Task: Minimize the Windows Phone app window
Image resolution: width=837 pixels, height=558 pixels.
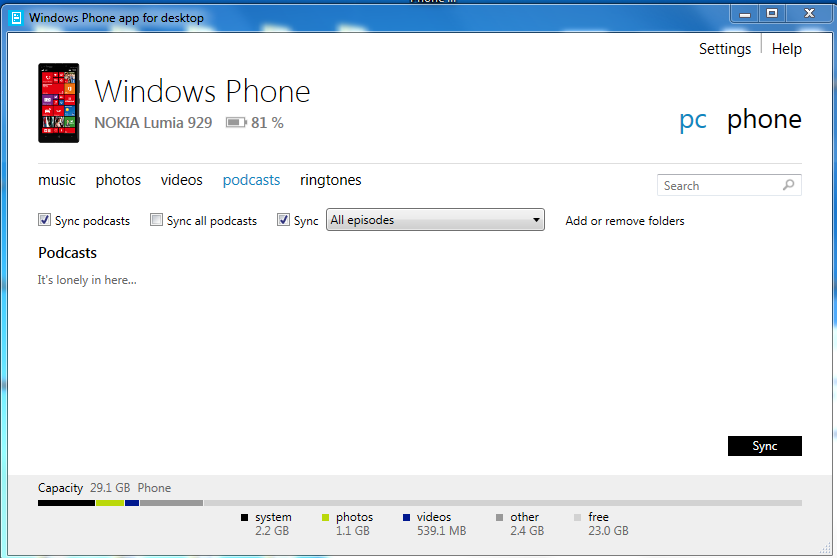Action: coord(745,14)
